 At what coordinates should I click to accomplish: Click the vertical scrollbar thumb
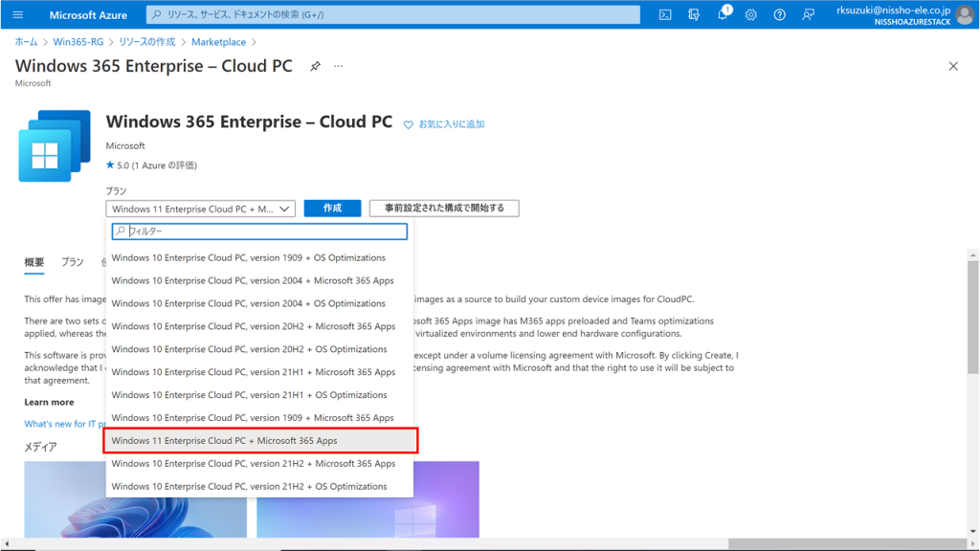[x=972, y=318]
